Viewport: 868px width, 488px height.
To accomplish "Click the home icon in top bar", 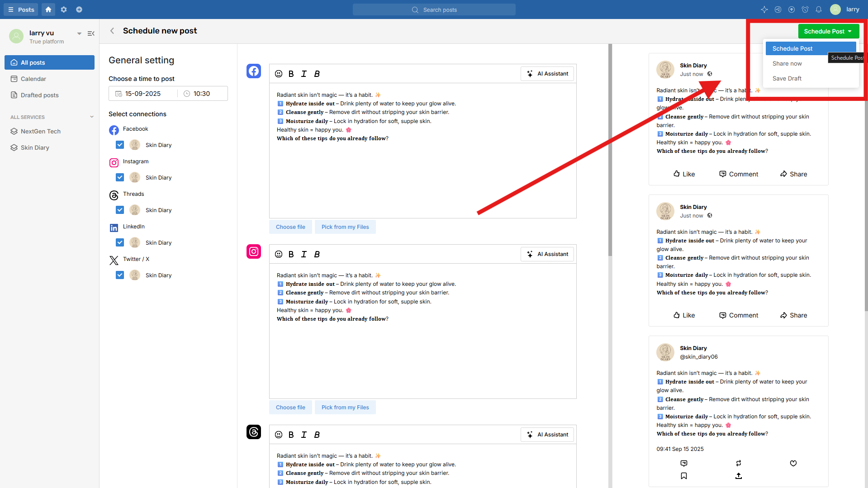I will pyautogui.click(x=48, y=9).
